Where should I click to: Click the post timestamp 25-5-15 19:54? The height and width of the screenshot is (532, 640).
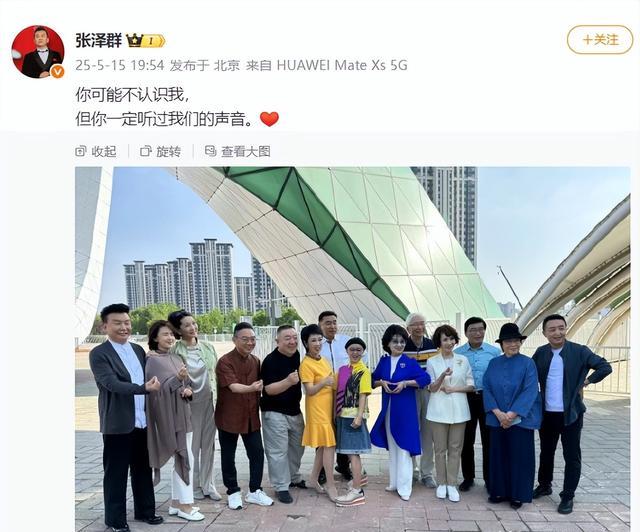point(119,65)
